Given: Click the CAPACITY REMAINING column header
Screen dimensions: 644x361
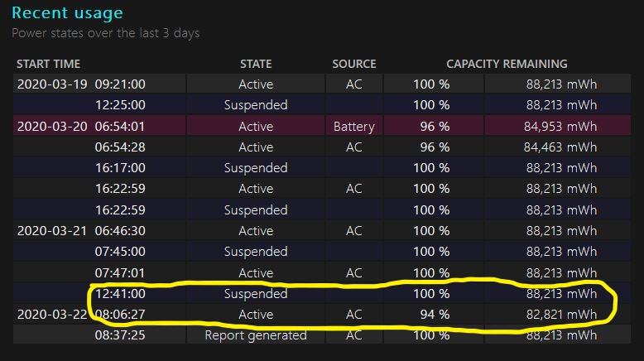Looking at the screenshot, I should 507,64.
